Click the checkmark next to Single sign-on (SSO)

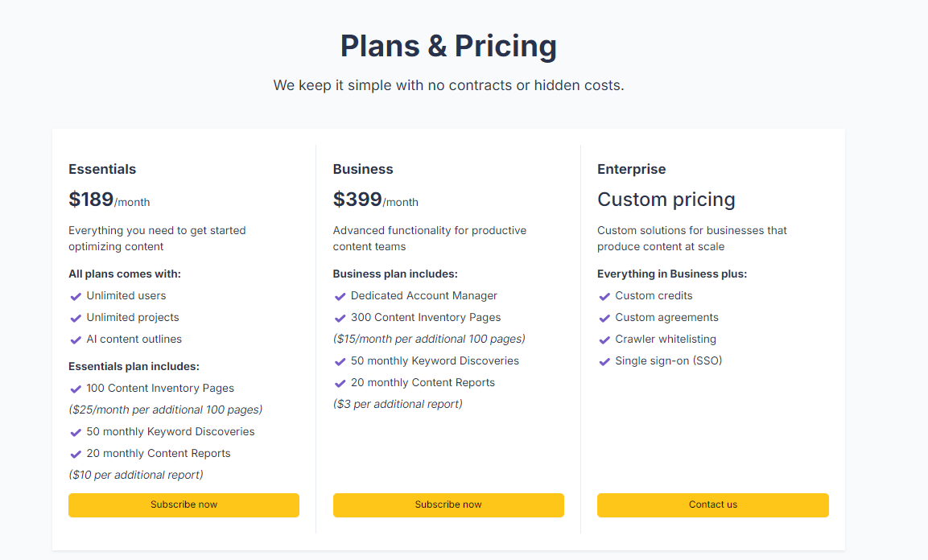point(604,360)
